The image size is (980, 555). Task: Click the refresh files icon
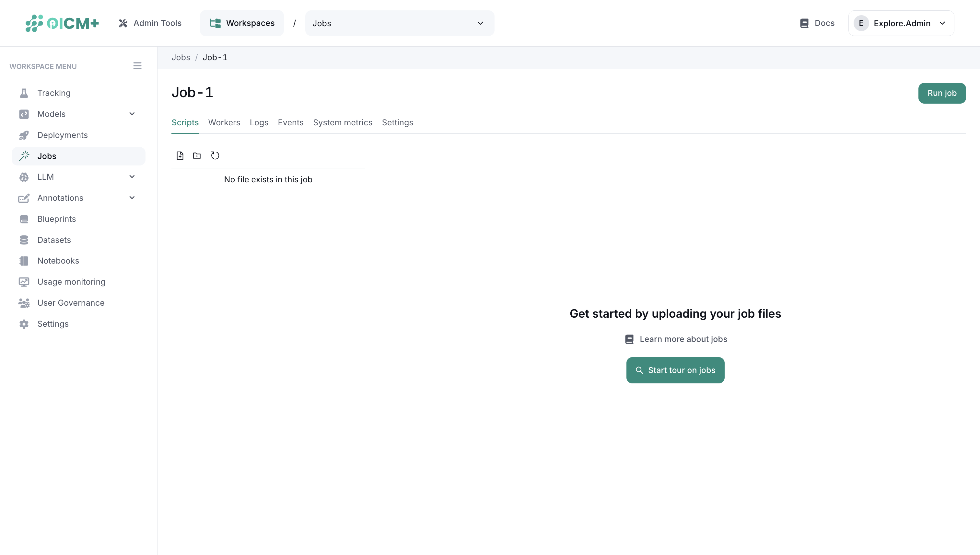[x=215, y=155]
